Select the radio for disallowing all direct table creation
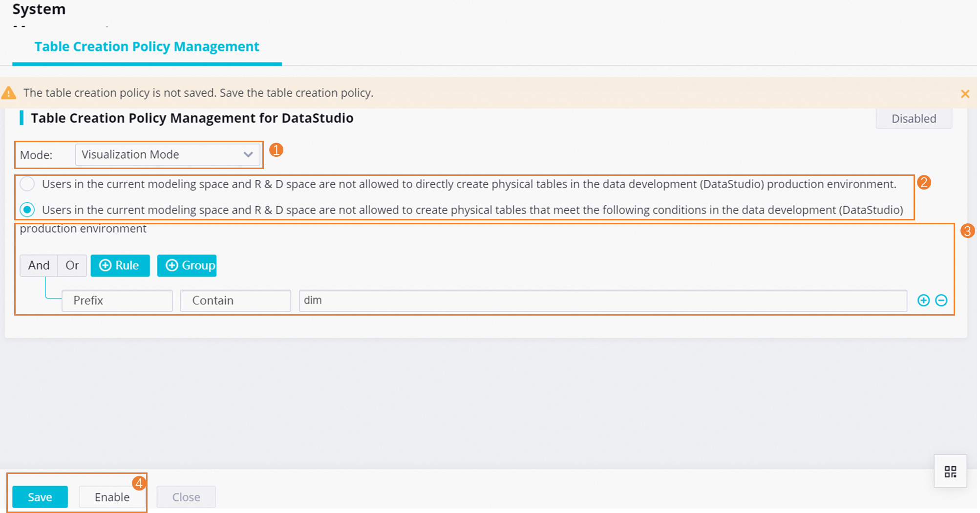This screenshot has width=980, height=513. click(27, 184)
